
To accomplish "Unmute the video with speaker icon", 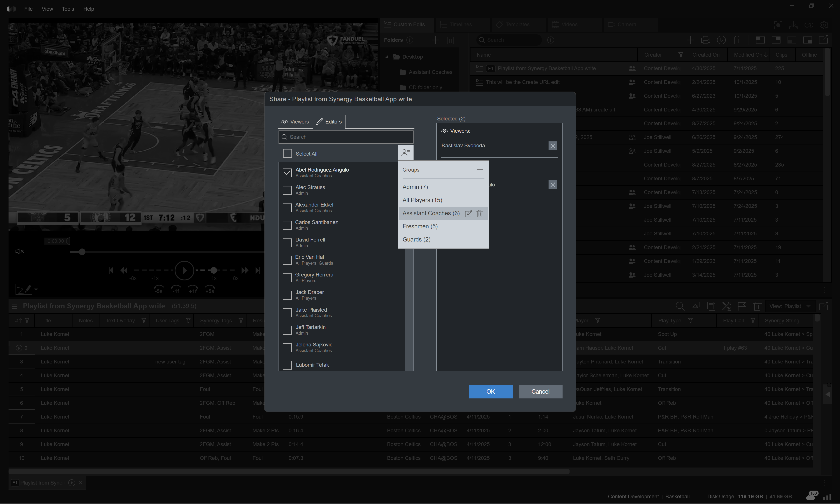I will coord(19,251).
